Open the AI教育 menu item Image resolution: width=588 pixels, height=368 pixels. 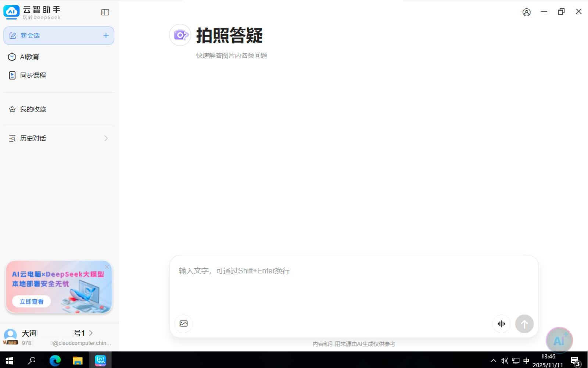[x=29, y=57]
